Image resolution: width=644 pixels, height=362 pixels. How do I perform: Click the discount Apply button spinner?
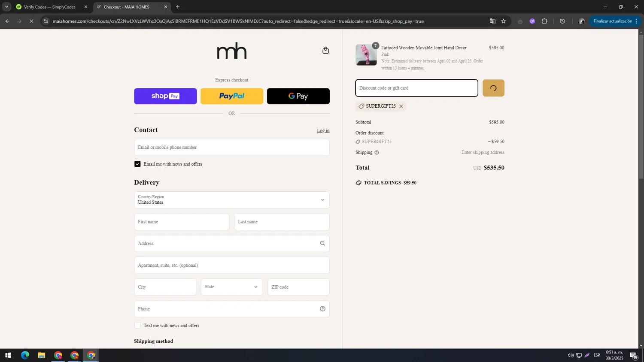pos(493,88)
